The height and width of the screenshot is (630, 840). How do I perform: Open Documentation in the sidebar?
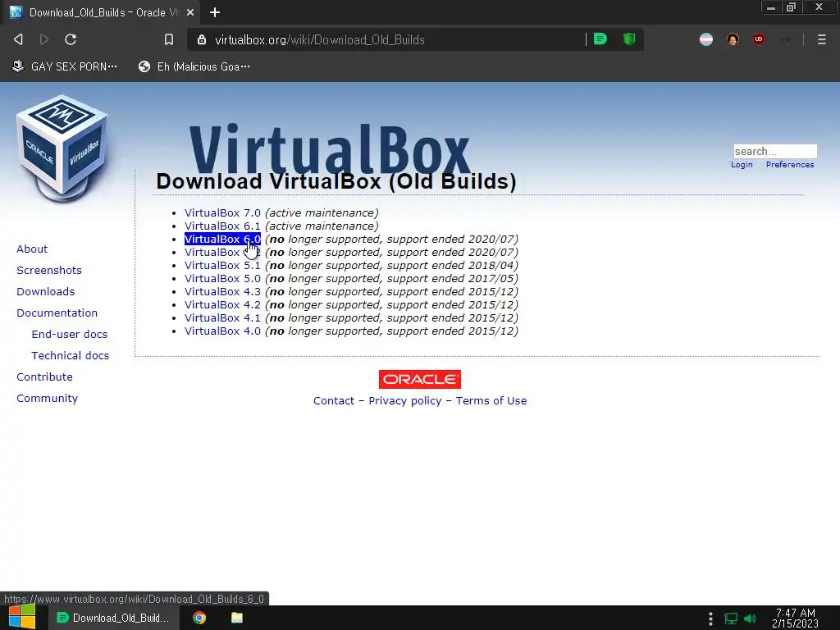coord(57,313)
